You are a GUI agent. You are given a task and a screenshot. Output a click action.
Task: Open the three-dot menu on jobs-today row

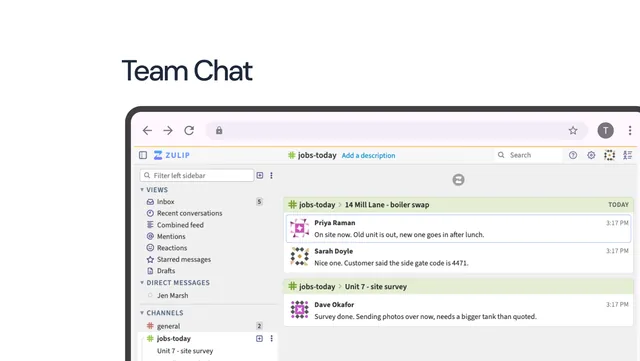pos(271,339)
